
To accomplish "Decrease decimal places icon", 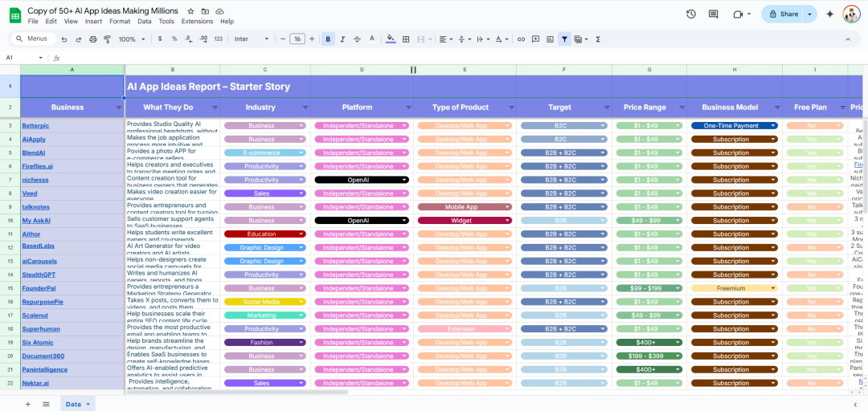I will (189, 39).
